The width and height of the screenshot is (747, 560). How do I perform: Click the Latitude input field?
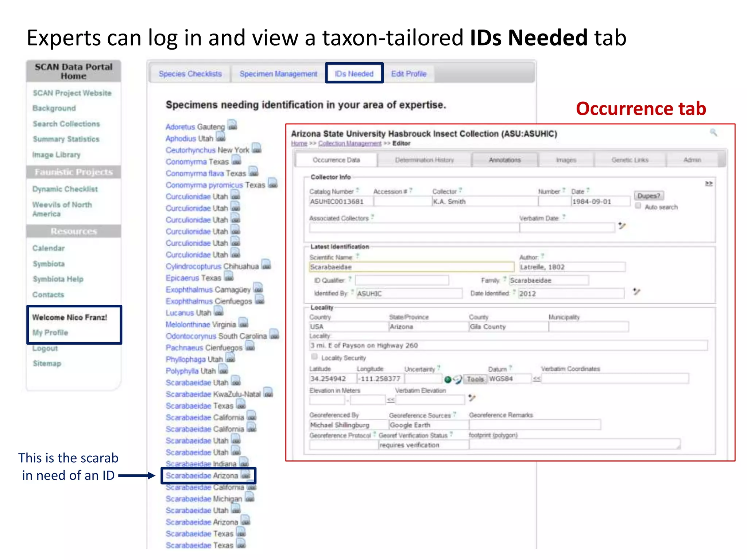333,379
